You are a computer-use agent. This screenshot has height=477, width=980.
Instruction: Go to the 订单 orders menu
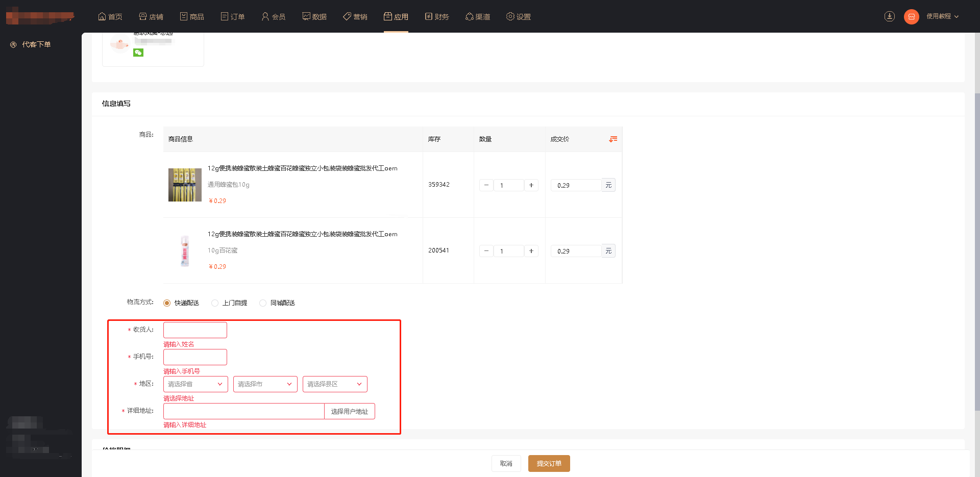click(x=233, y=17)
